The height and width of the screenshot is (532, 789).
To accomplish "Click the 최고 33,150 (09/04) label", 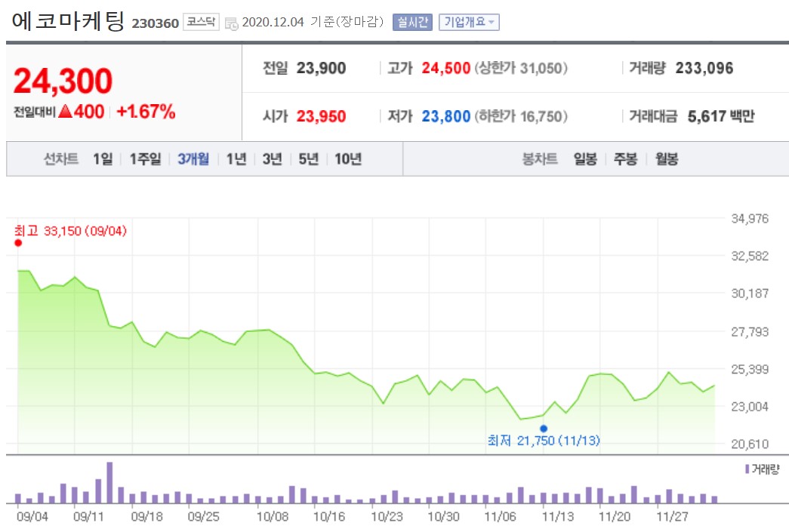I will [x=70, y=231].
